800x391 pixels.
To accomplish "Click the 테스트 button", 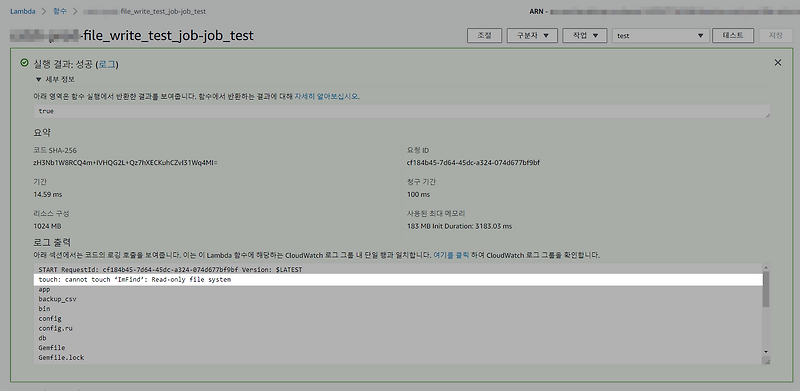I will click(733, 35).
